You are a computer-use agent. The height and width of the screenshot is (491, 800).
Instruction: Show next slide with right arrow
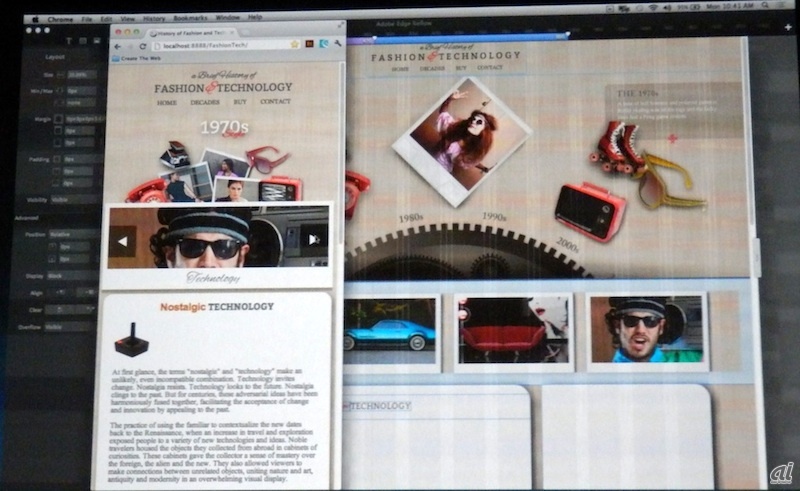coord(313,239)
